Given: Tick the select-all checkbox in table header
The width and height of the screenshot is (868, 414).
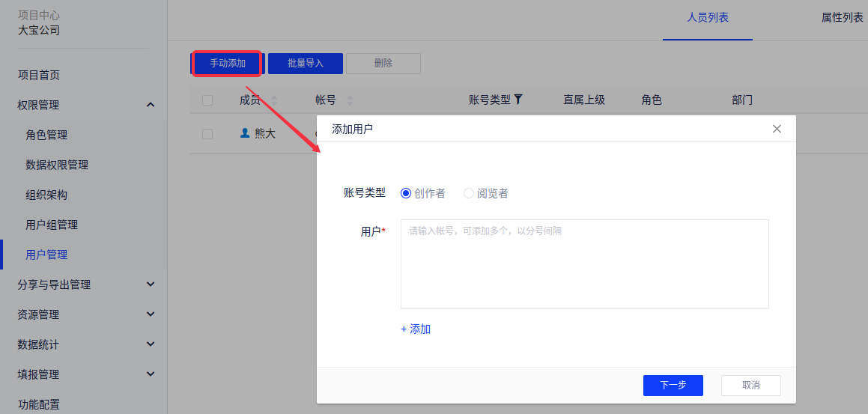Looking at the screenshot, I should click(x=207, y=100).
